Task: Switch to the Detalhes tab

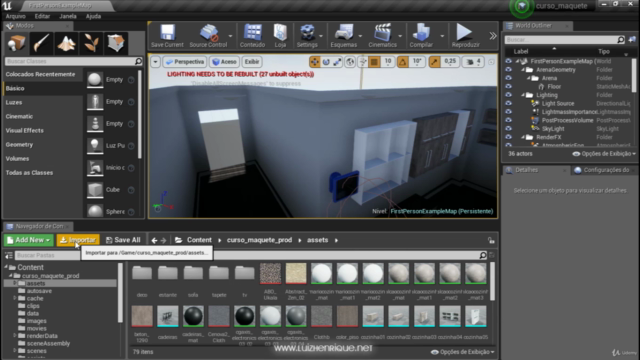Action: [526, 170]
